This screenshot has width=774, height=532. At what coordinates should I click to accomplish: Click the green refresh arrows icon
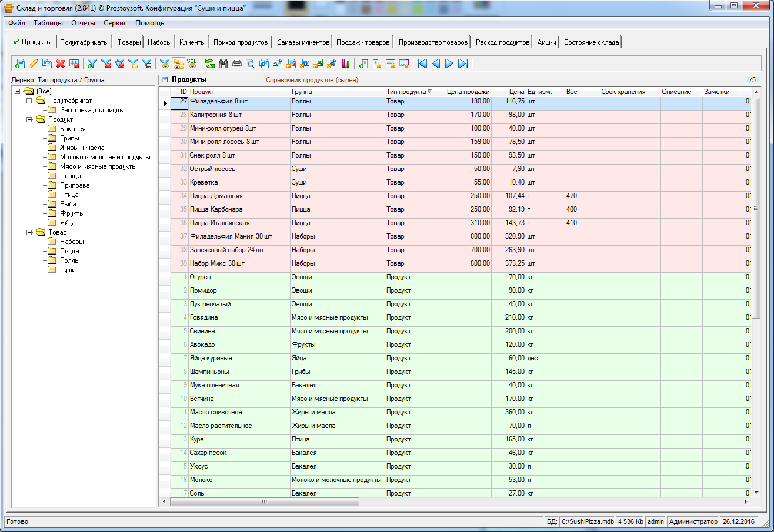(210, 63)
